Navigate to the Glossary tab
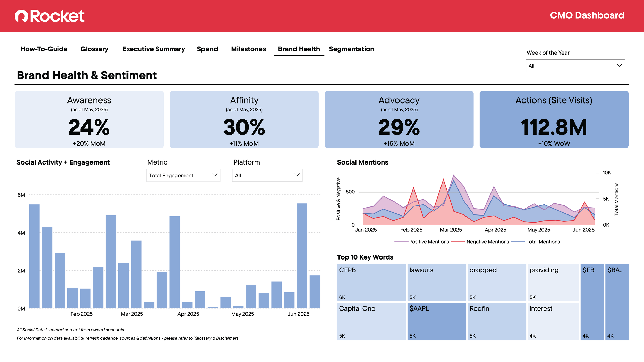Screen dimensions: 644x362 click(94, 49)
